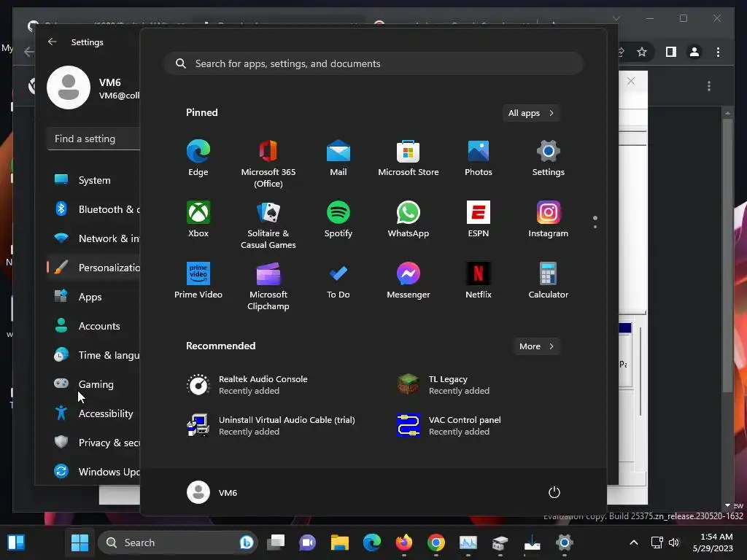
Task: Toggle Chrome side panel icon
Action: pos(671,52)
